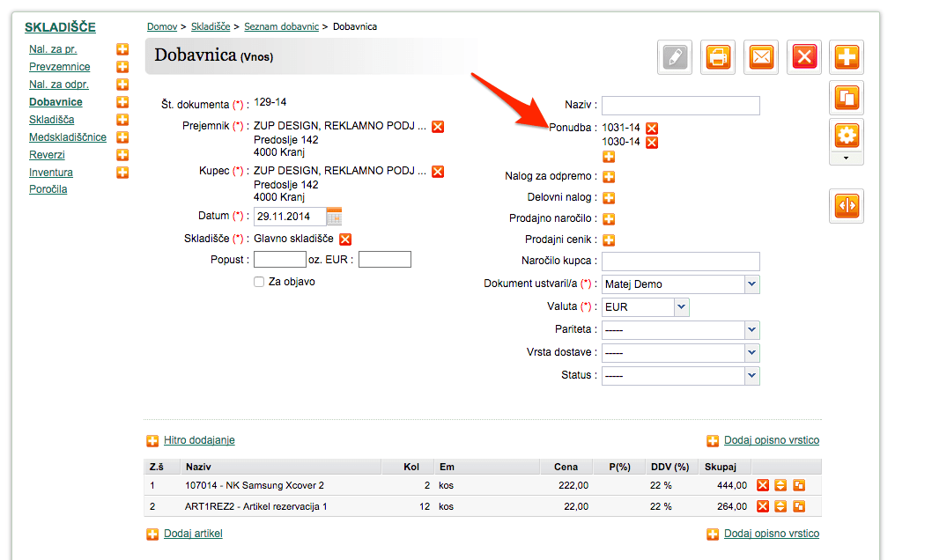Viewport: 932px width, 560px height.
Task: Go to Seznam dobavnic breadcrumb link
Action: tap(281, 26)
